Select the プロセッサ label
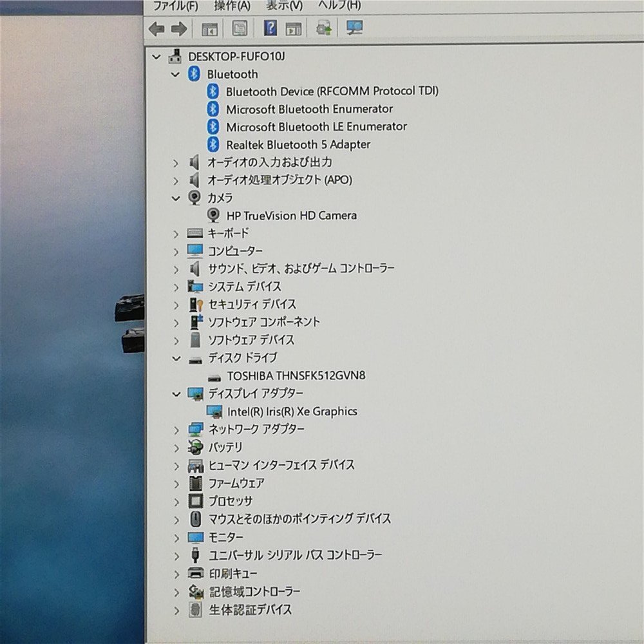This screenshot has width=644, height=644. (x=231, y=502)
